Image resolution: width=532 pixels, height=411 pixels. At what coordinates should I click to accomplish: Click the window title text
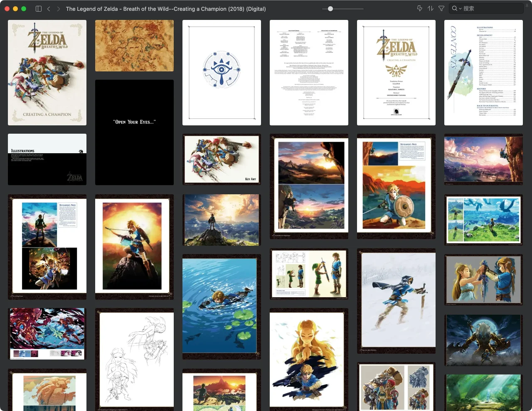click(166, 9)
